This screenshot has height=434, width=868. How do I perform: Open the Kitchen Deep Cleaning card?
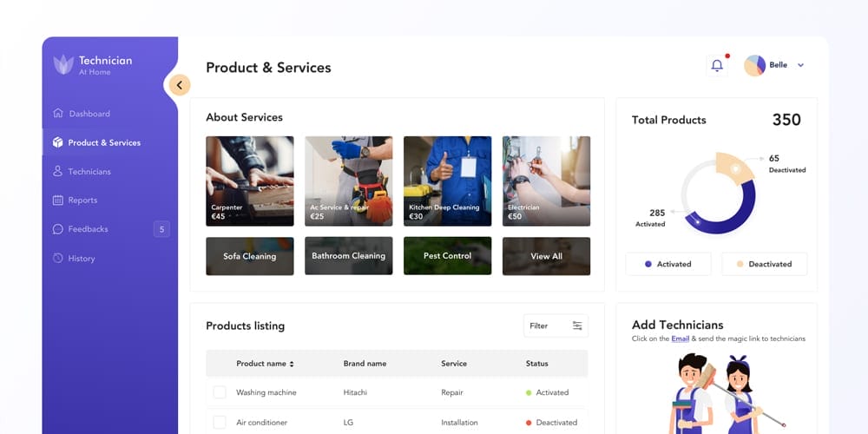(x=447, y=181)
